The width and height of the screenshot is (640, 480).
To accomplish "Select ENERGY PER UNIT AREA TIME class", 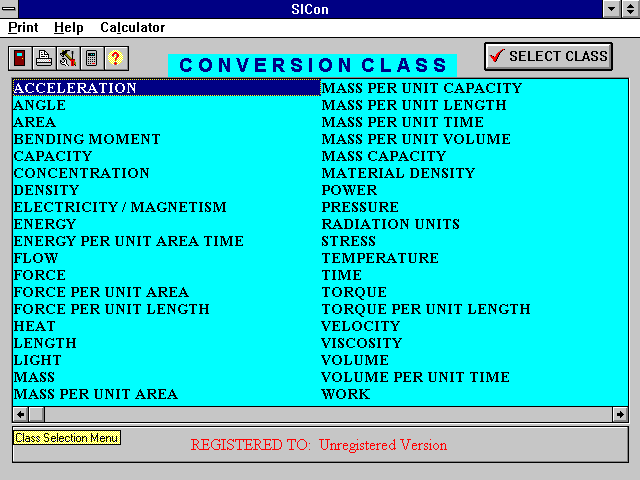I will [128, 241].
